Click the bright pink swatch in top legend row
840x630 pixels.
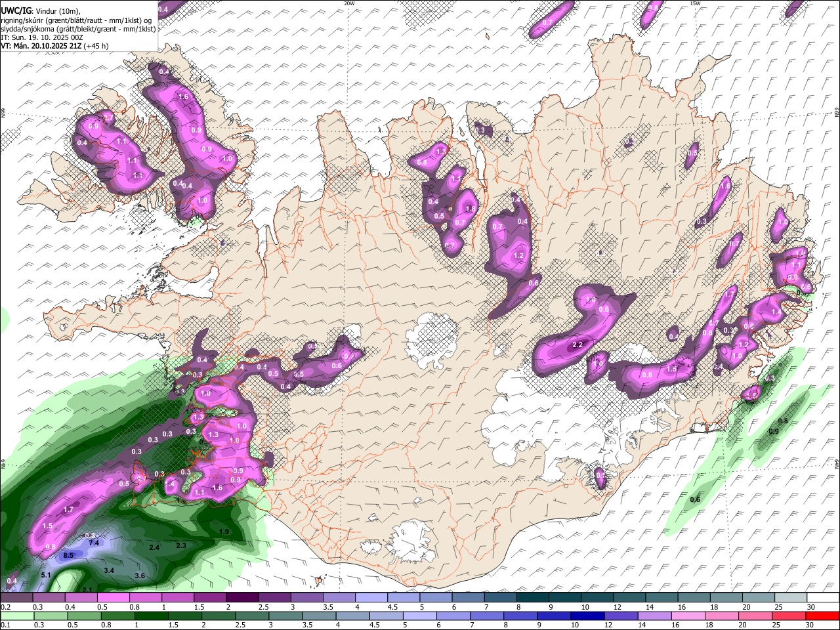114,598
